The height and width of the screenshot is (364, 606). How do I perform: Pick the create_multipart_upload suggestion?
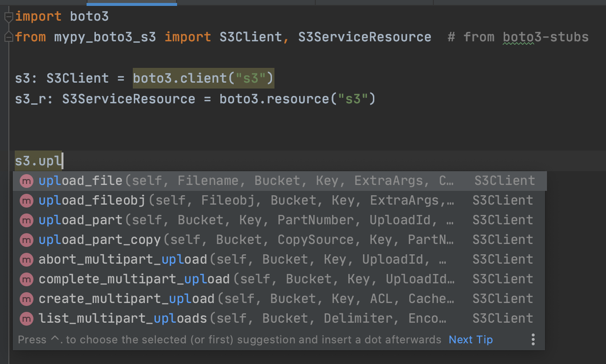(280, 299)
